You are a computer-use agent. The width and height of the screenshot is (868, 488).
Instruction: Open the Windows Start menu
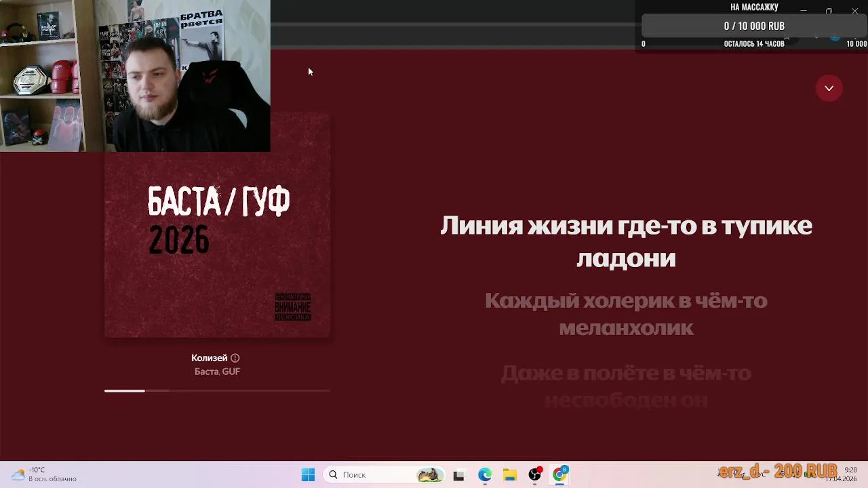pos(308,475)
